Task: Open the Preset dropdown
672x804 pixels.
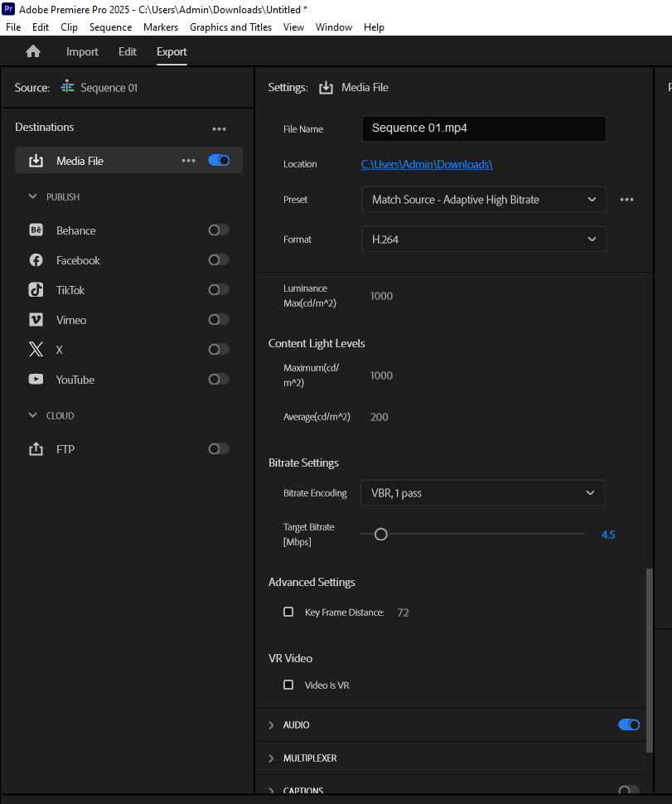Action: pyautogui.click(x=484, y=200)
